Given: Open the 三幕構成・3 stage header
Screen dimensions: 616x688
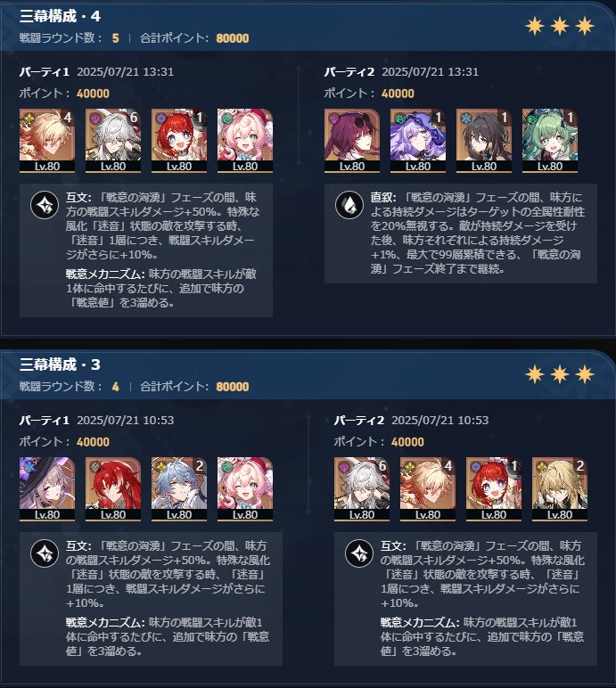Looking at the screenshot, I should coord(60,364).
